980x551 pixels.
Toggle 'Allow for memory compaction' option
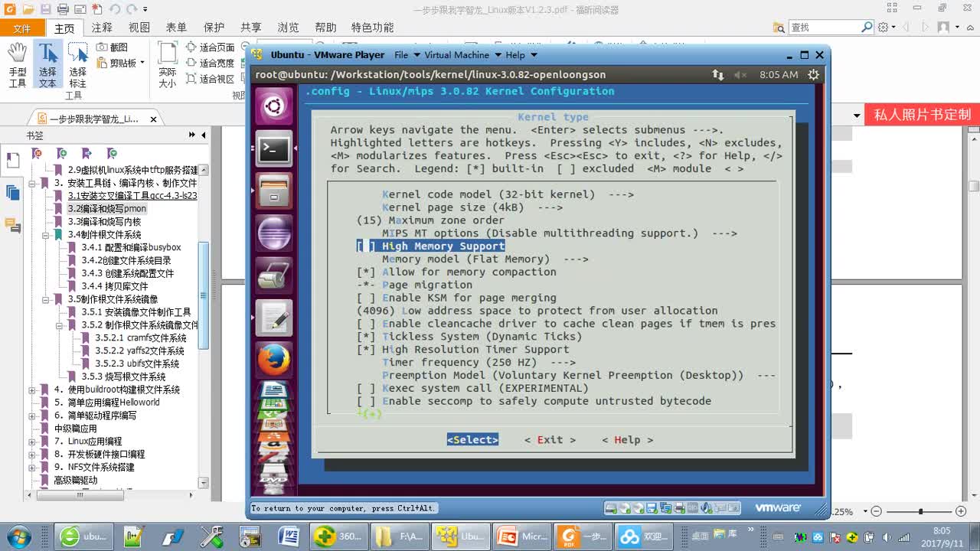[x=366, y=272]
